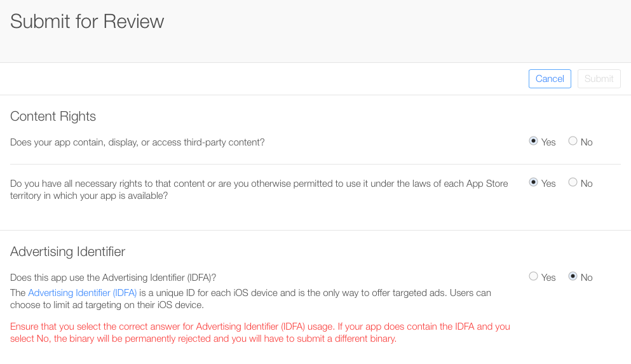Open the blue Advertising Identifier (IDFA) link
Viewport: 631px width, 364px height.
click(83, 293)
